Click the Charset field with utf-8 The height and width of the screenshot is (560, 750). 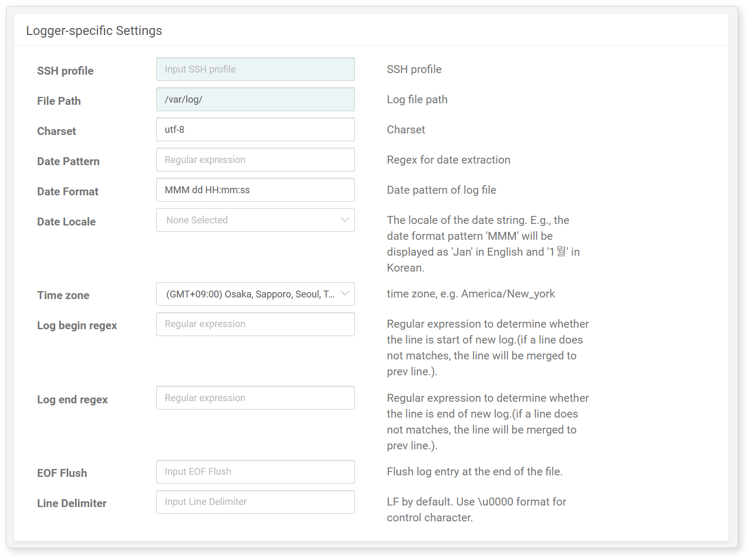(x=255, y=130)
